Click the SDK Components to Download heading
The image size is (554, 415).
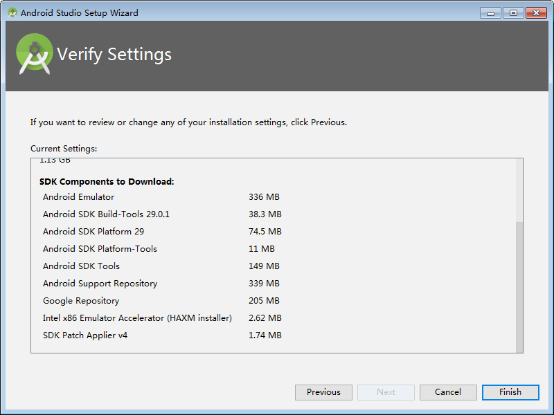[x=107, y=182]
